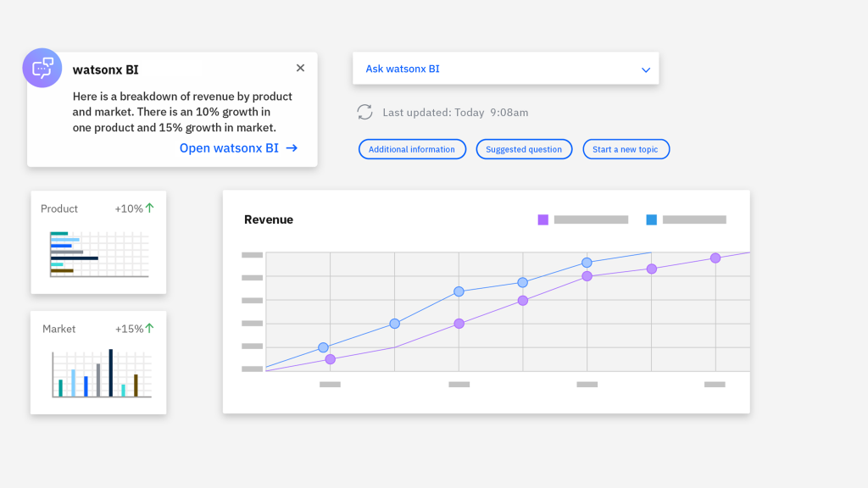Select the last purple data point on Revenue chart
This screenshot has width=868, height=488.
click(x=715, y=258)
